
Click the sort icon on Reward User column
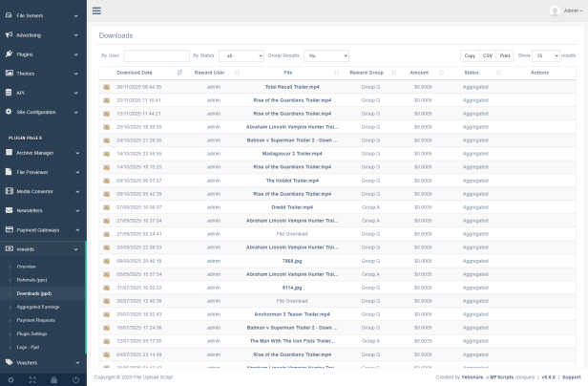(236, 72)
